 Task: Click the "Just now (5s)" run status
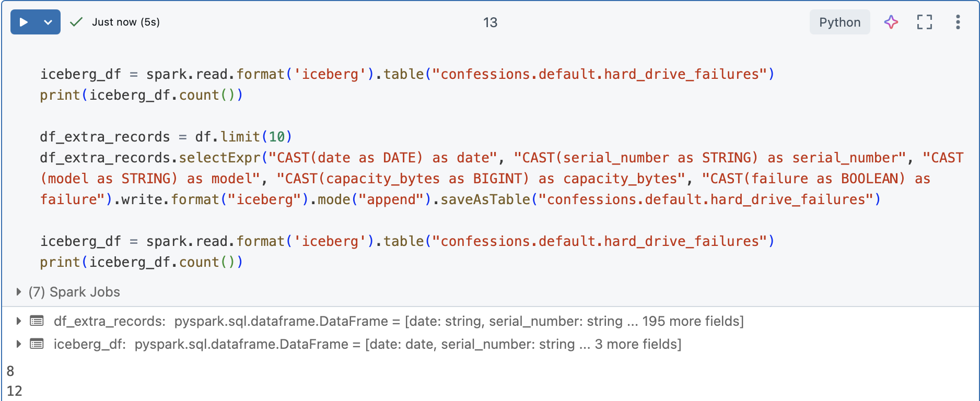point(126,22)
